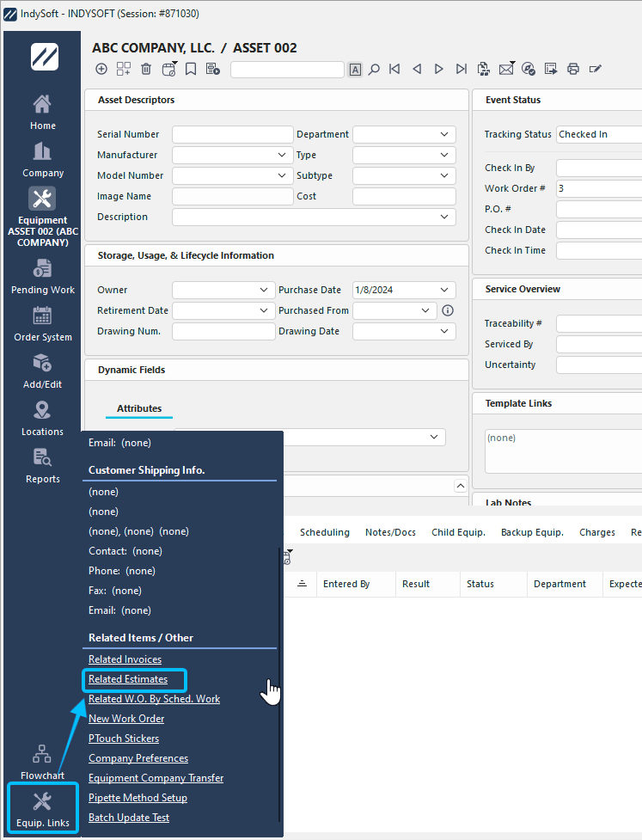Click the Work Order # field
Viewport: 642px width, 840px height.
click(599, 188)
